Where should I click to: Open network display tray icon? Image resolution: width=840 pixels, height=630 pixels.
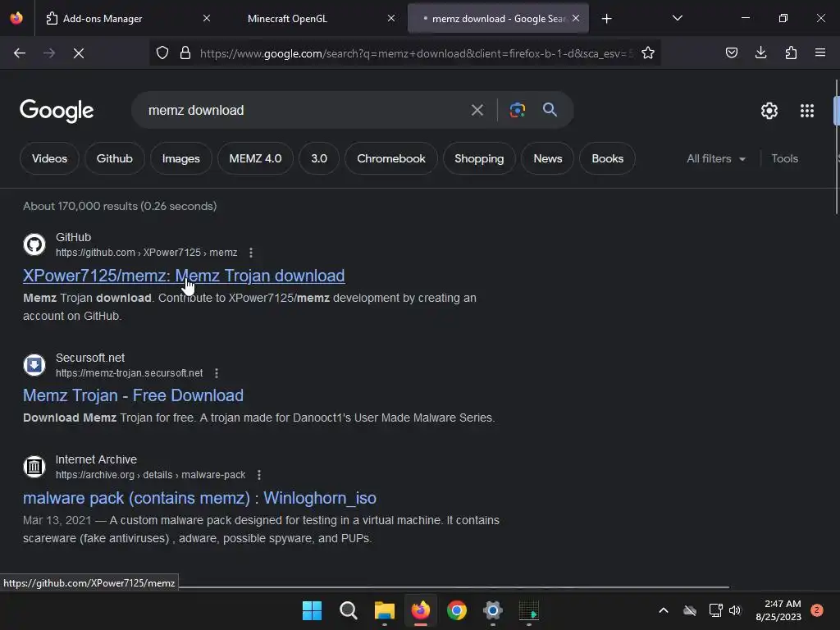coord(715,610)
